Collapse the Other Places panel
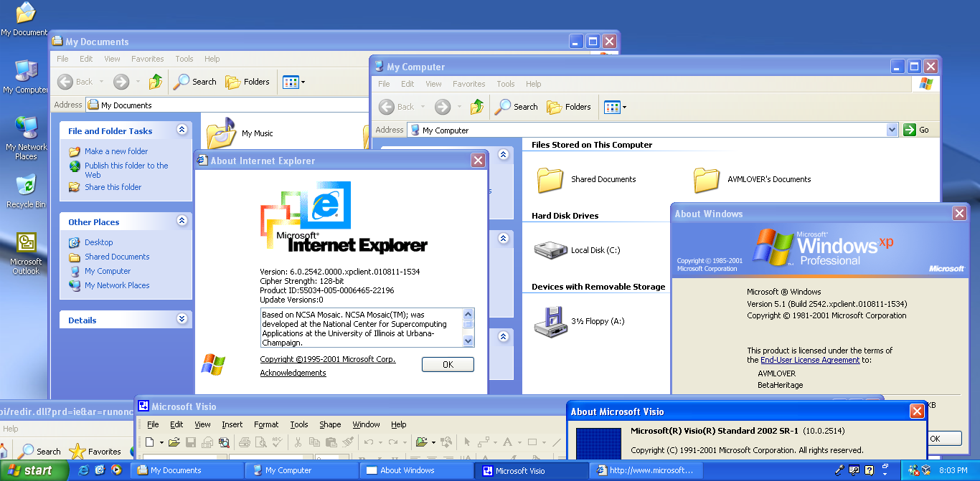The width and height of the screenshot is (980, 481). click(182, 221)
